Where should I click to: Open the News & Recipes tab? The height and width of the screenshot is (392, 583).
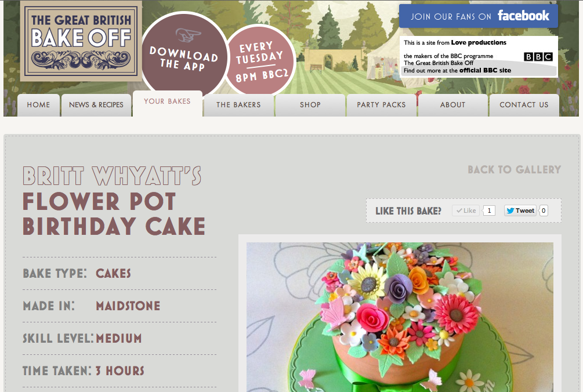click(96, 105)
